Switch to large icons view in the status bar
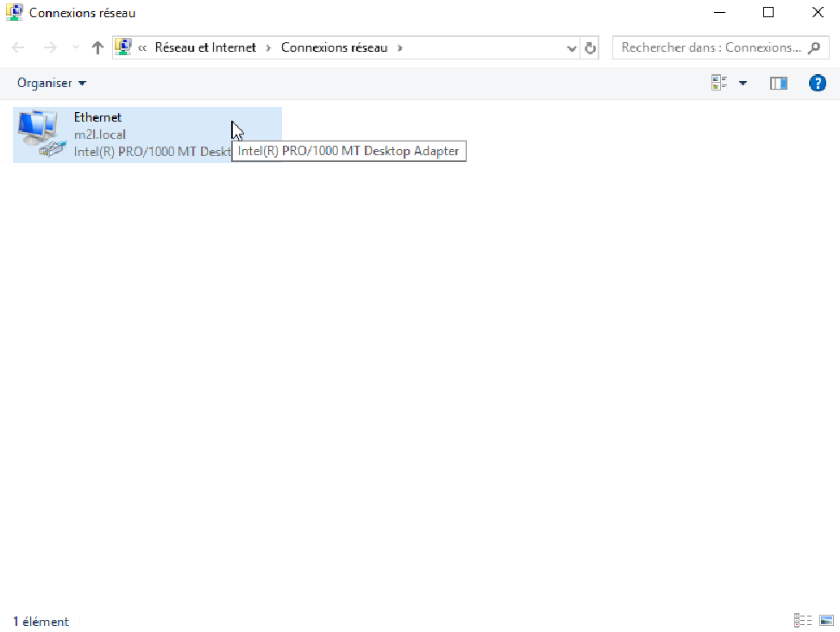The width and height of the screenshot is (840, 632). (826, 620)
